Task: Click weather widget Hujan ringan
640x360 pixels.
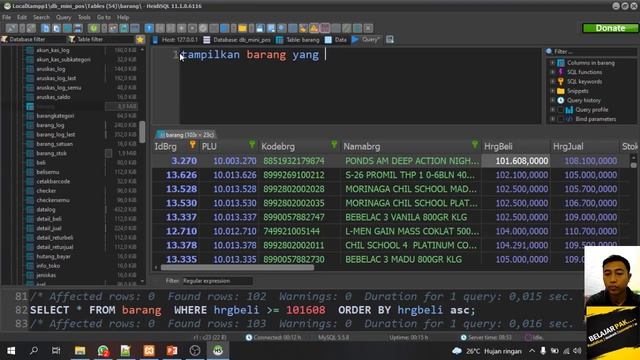Action: tap(487, 351)
